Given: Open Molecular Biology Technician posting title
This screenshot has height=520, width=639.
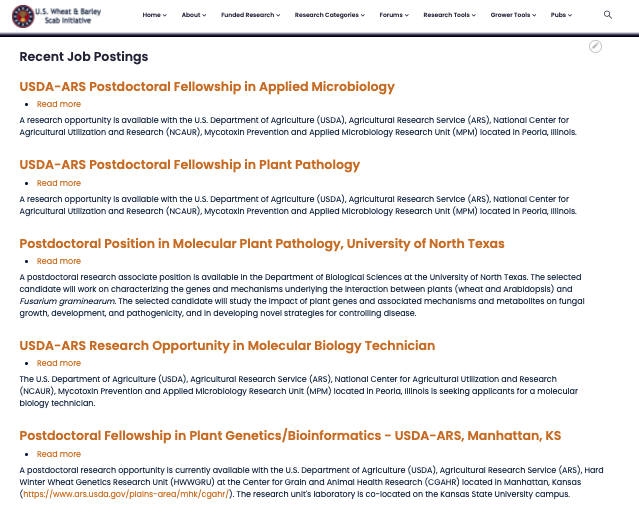Looking at the screenshot, I should pos(227,346).
